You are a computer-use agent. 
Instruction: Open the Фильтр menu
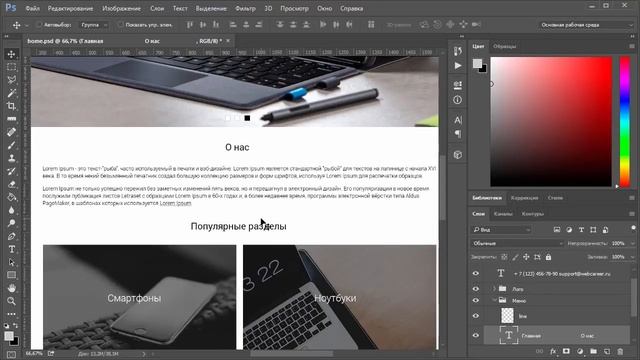[x=245, y=8]
